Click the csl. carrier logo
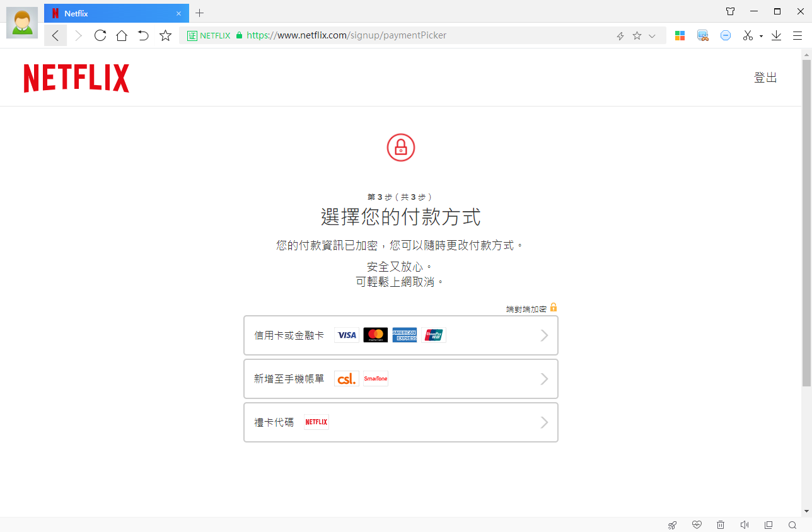The image size is (812, 532). pyautogui.click(x=347, y=379)
